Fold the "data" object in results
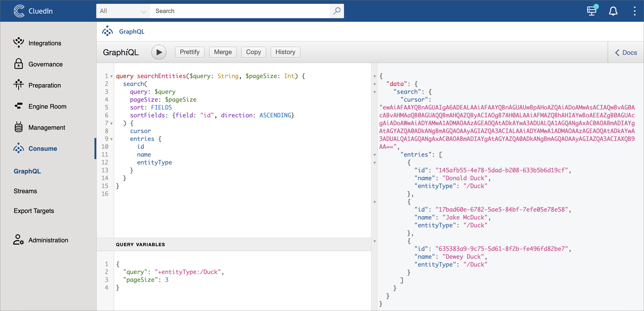This screenshot has height=311, width=644. click(375, 84)
